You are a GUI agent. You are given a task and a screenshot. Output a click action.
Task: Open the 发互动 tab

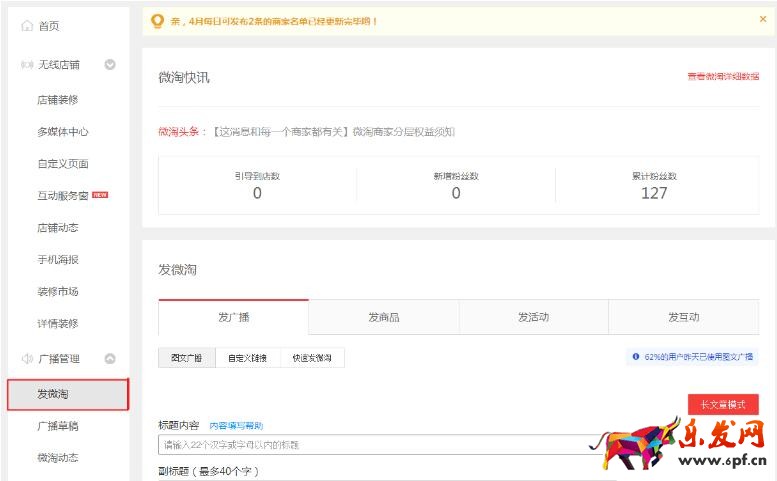(683, 317)
